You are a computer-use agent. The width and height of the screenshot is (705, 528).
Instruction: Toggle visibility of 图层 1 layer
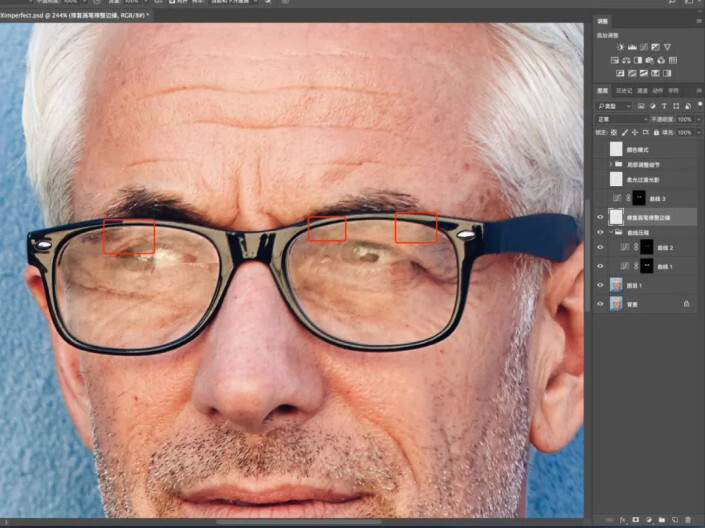(601, 285)
